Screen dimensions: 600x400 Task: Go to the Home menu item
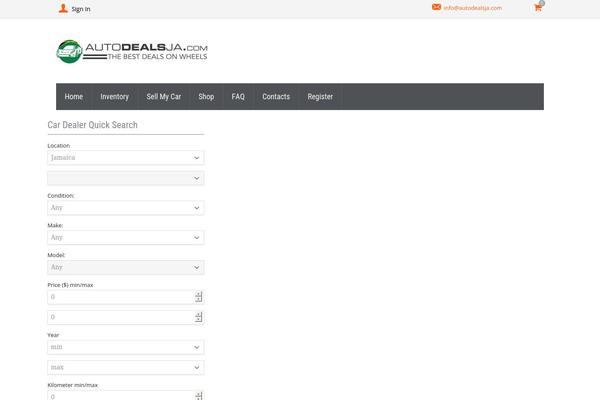74,96
